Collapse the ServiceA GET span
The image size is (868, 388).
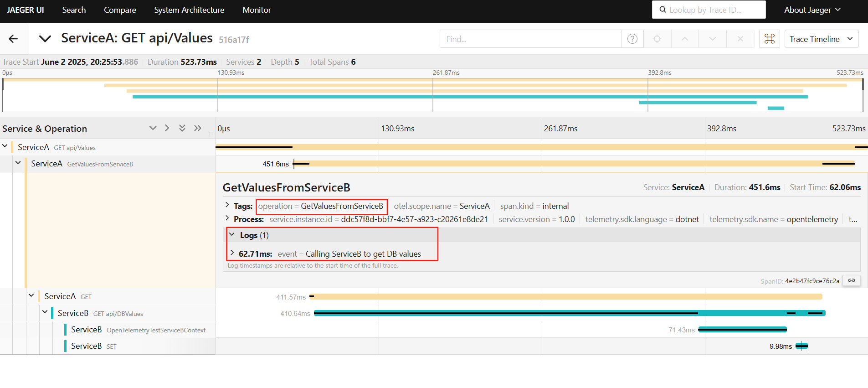31,295
